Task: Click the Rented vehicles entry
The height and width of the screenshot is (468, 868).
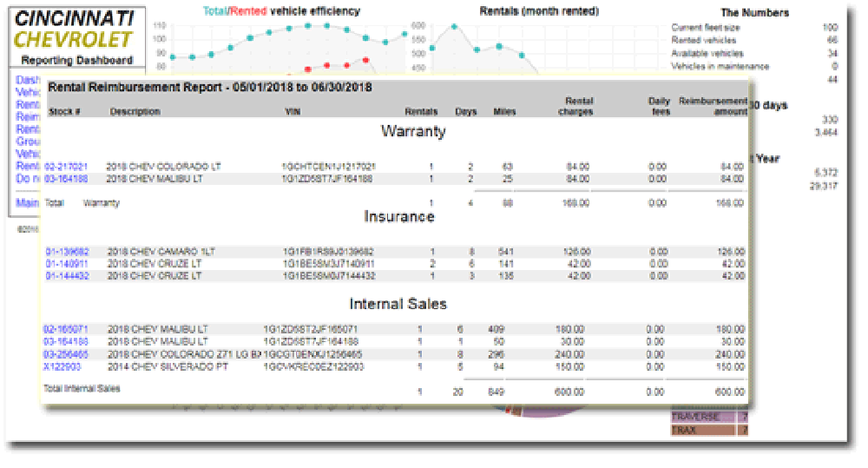Action: tap(704, 41)
